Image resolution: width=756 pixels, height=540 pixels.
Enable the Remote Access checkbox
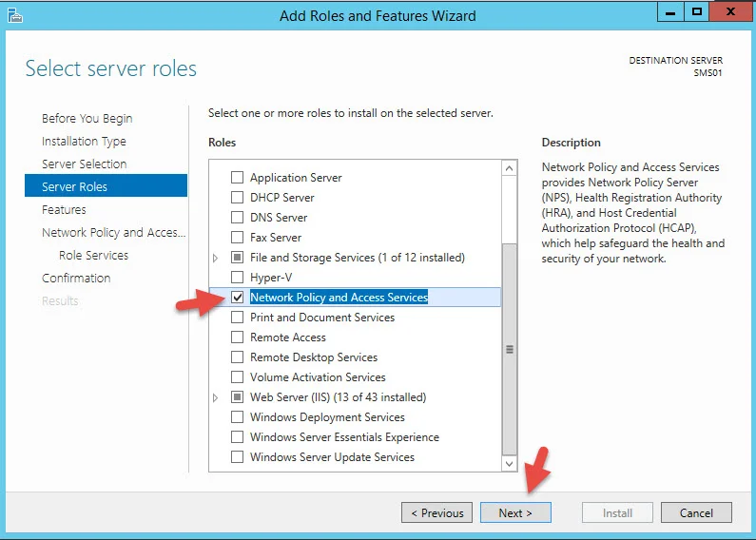[x=237, y=337]
